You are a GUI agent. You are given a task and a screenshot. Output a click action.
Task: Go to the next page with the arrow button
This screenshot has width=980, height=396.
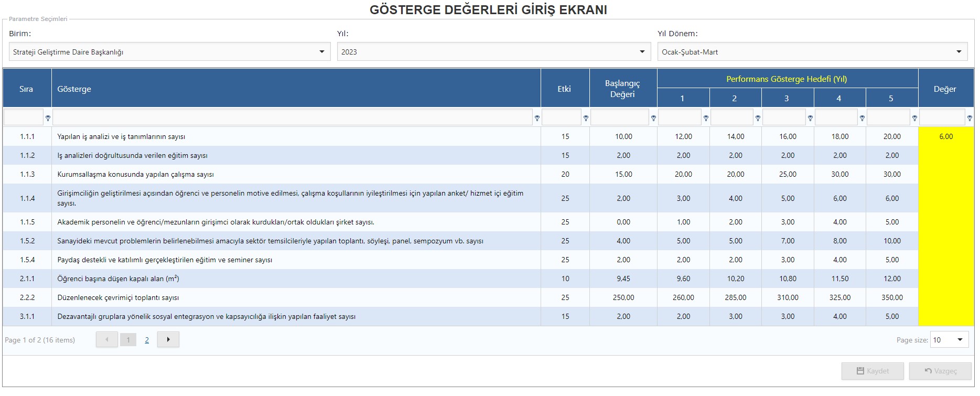point(168,339)
